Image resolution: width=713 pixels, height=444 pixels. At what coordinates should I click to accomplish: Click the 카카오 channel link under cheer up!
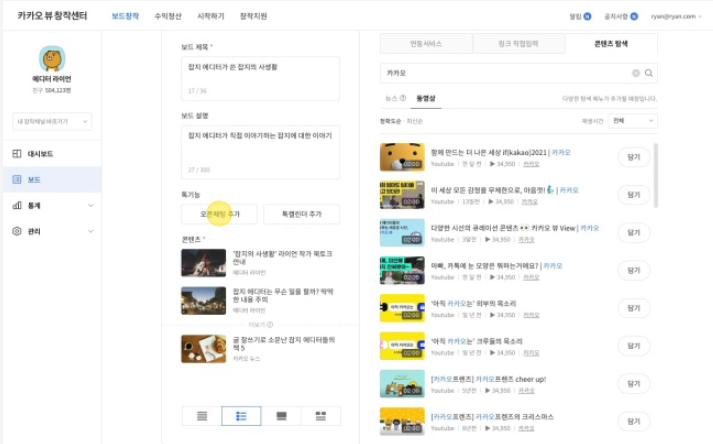coord(526,390)
